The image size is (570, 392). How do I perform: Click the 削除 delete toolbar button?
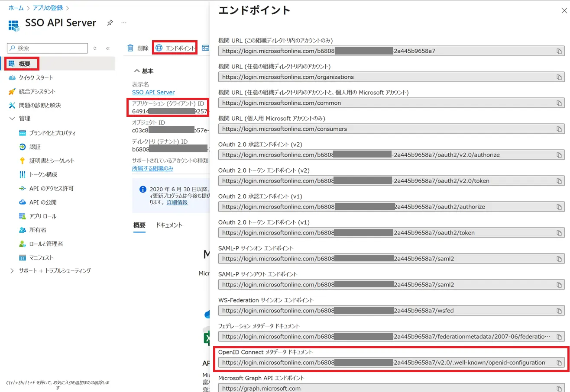tap(138, 48)
